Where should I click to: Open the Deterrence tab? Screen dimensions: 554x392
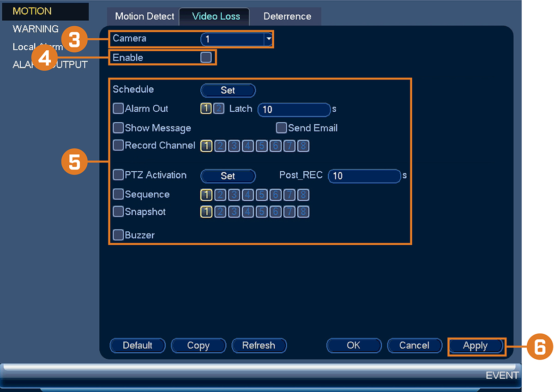click(x=287, y=16)
